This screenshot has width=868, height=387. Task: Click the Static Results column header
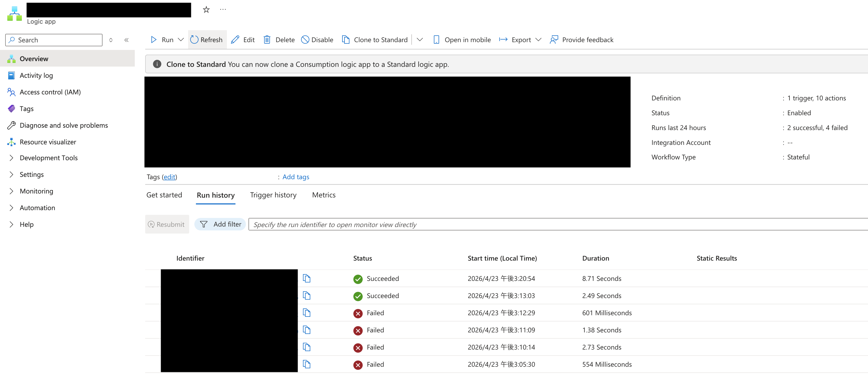pos(717,258)
